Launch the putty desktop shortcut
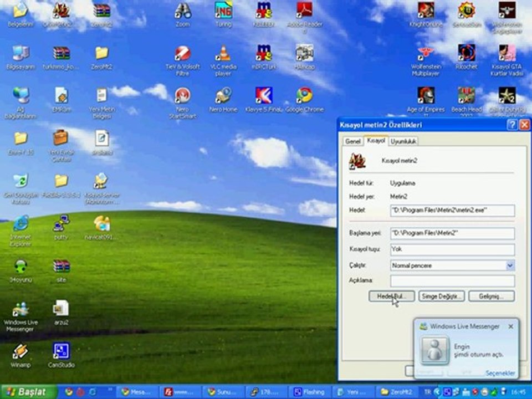Image resolution: width=532 pixels, height=399 pixels. (x=61, y=223)
